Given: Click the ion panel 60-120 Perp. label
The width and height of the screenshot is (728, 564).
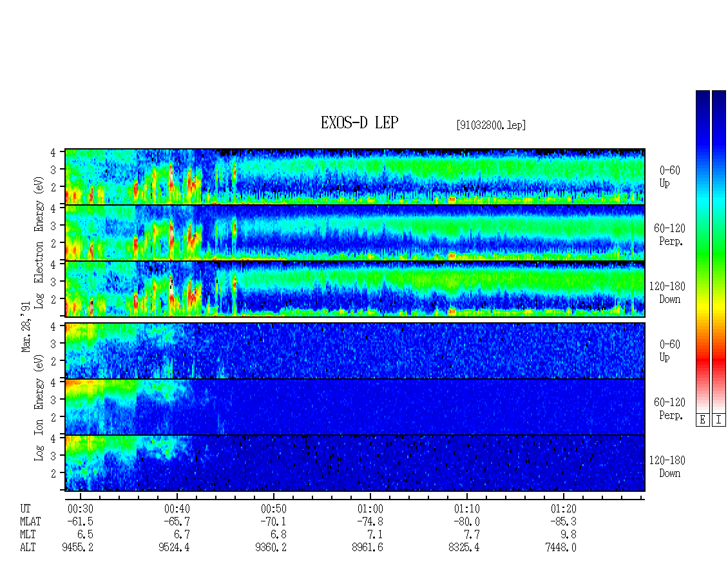Looking at the screenshot, I should 669,409.
